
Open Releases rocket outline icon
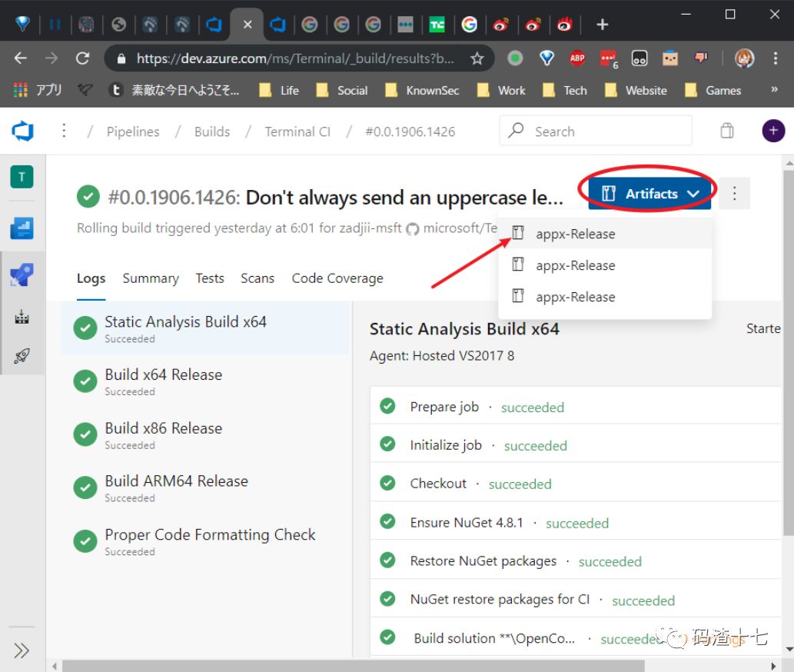pyautogui.click(x=22, y=355)
